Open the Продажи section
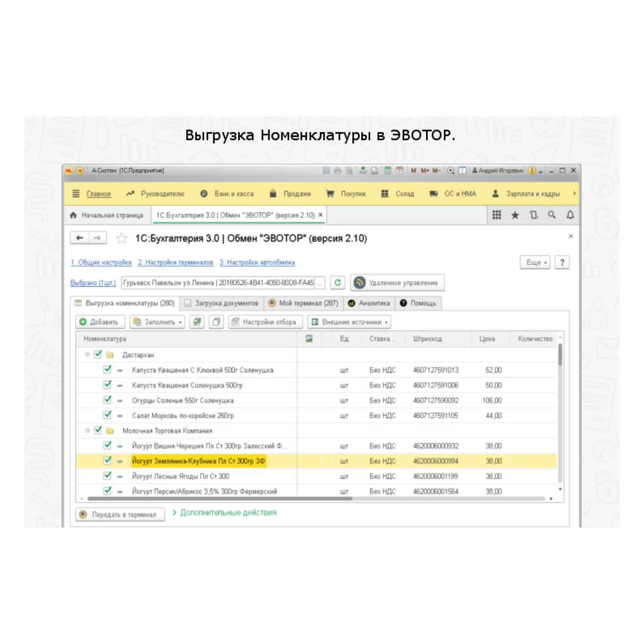644x644 pixels. pos(290,194)
